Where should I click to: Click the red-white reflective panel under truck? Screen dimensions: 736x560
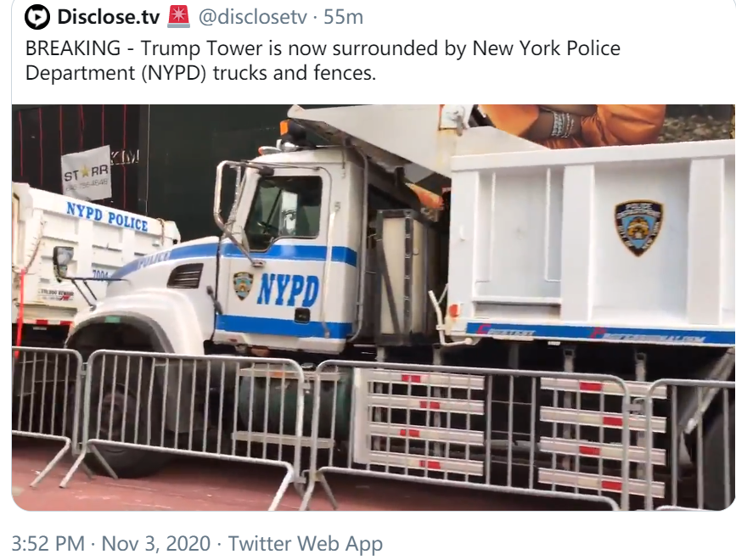pos(419,421)
